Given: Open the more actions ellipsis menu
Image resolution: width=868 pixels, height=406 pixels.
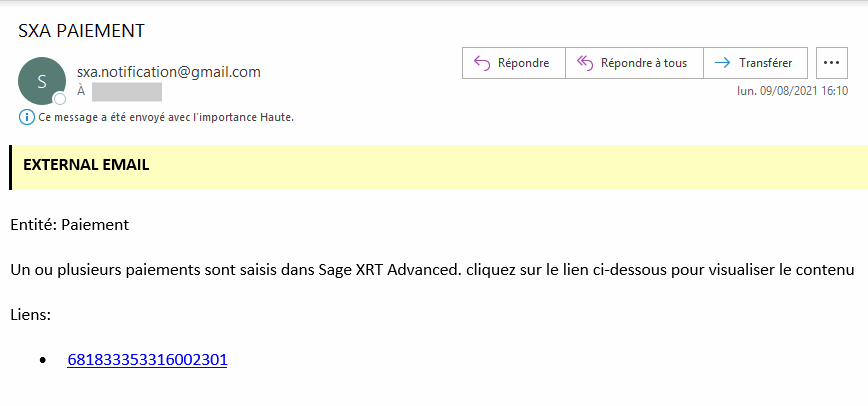Looking at the screenshot, I should pos(831,63).
